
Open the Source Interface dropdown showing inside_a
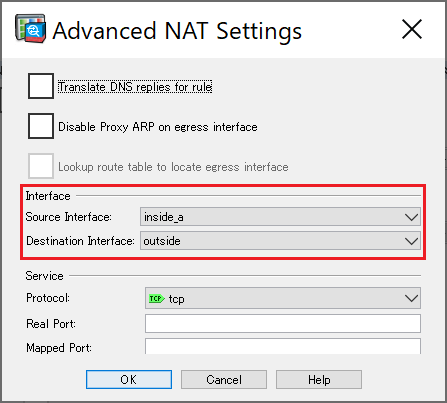[280, 217]
